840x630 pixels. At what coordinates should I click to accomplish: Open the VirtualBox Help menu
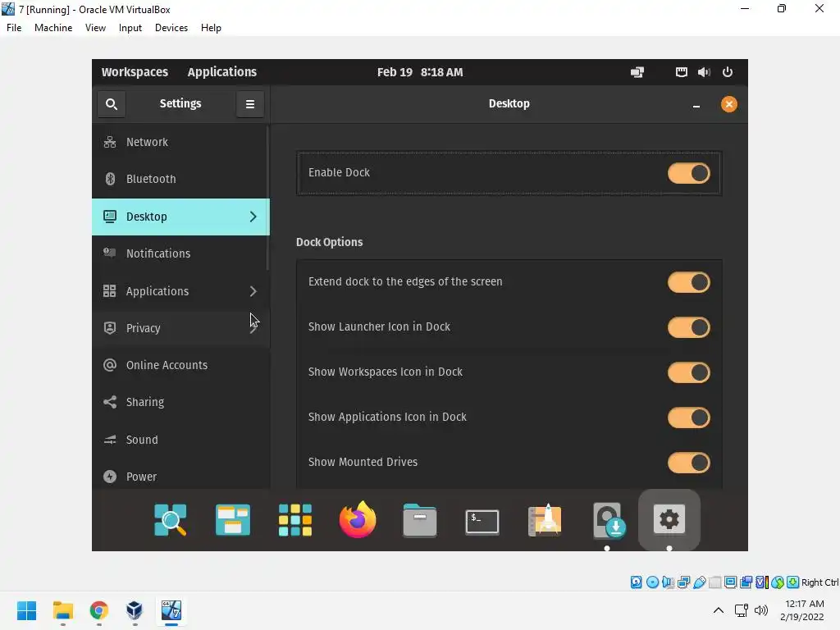click(211, 28)
